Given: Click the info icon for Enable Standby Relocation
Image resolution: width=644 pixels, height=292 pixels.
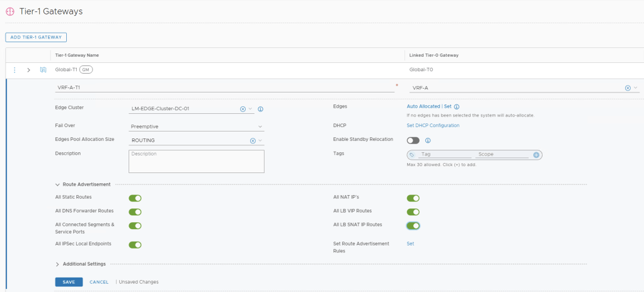Looking at the screenshot, I should (x=427, y=140).
